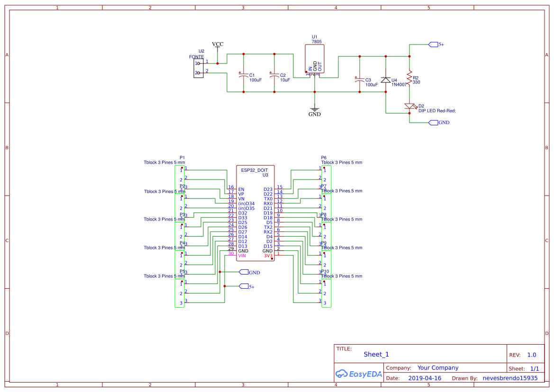Click the U2 FONTE power connector symbol
Screen dimensions: 554x392
(x=199, y=68)
